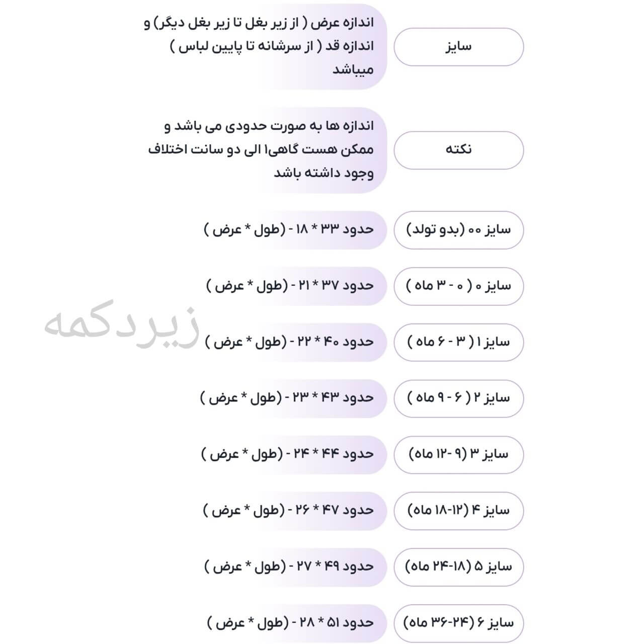Choose the سایز 1 (3-6 ماه) pill
Image resolution: width=644 pixels, height=644 pixels.
pyautogui.click(x=458, y=342)
